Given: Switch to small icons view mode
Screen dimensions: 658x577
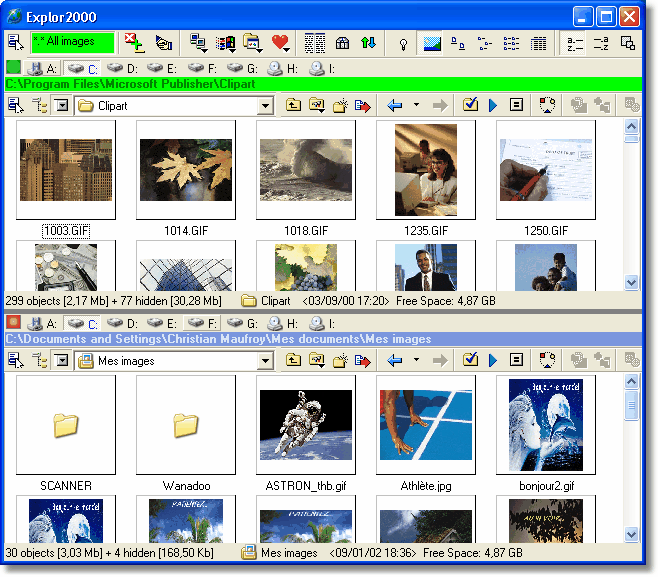Looking at the screenshot, I should click(485, 43).
